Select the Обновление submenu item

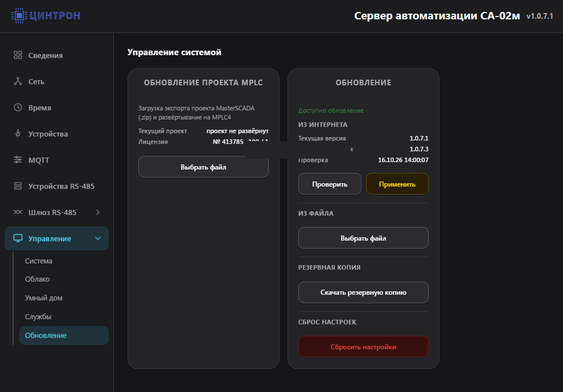pyautogui.click(x=64, y=335)
